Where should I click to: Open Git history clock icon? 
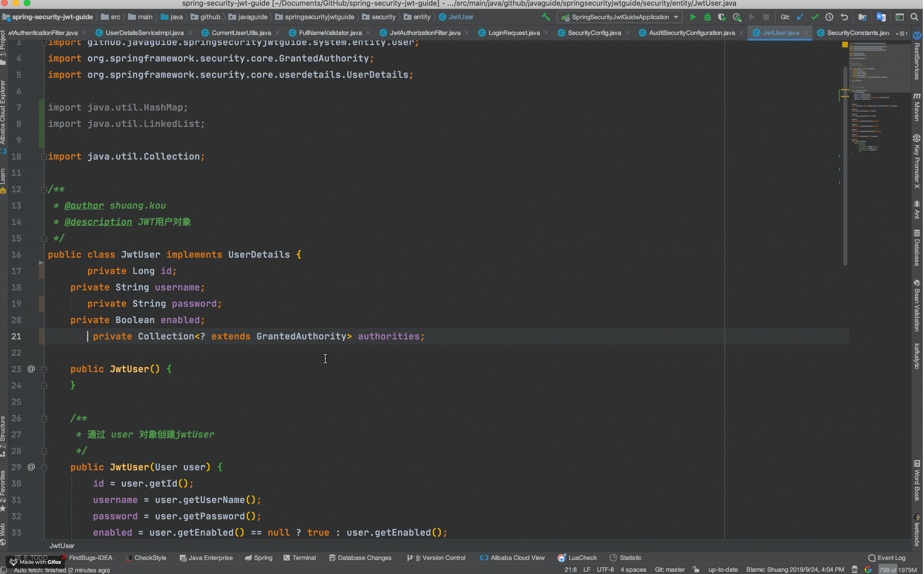830,17
